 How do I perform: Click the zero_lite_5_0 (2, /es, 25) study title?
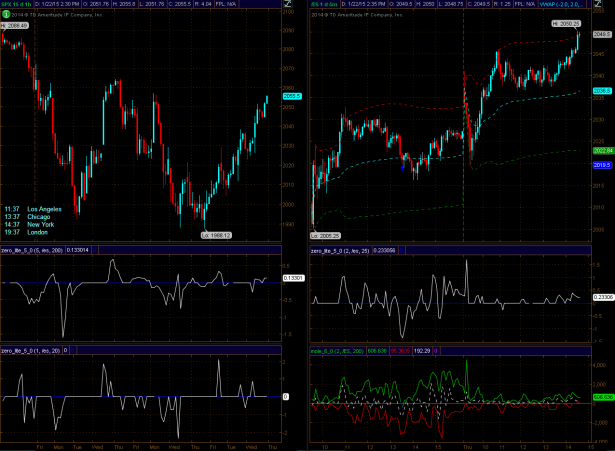click(340, 250)
